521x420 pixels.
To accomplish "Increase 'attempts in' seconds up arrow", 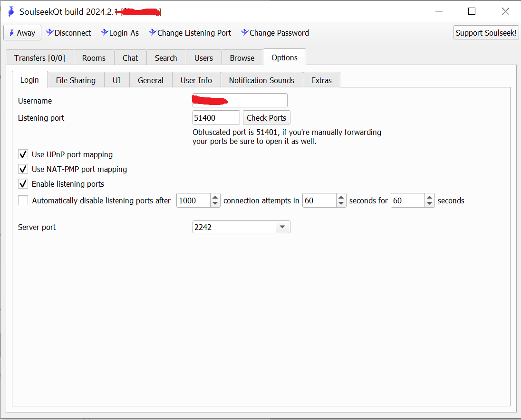I will (x=341, y=197).
